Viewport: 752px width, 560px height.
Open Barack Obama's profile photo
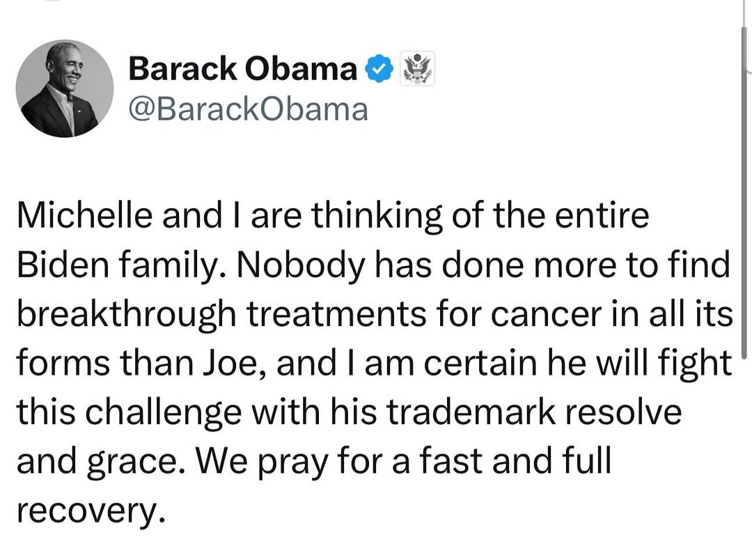click(65, 88)
